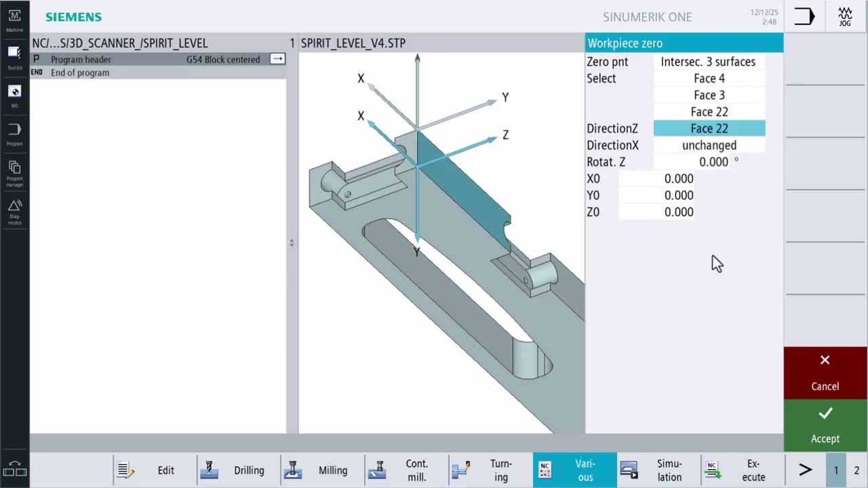Click the channel arrow icon next to JOG
The height and width of the screenshot is (488, 868).
[804, 17]
